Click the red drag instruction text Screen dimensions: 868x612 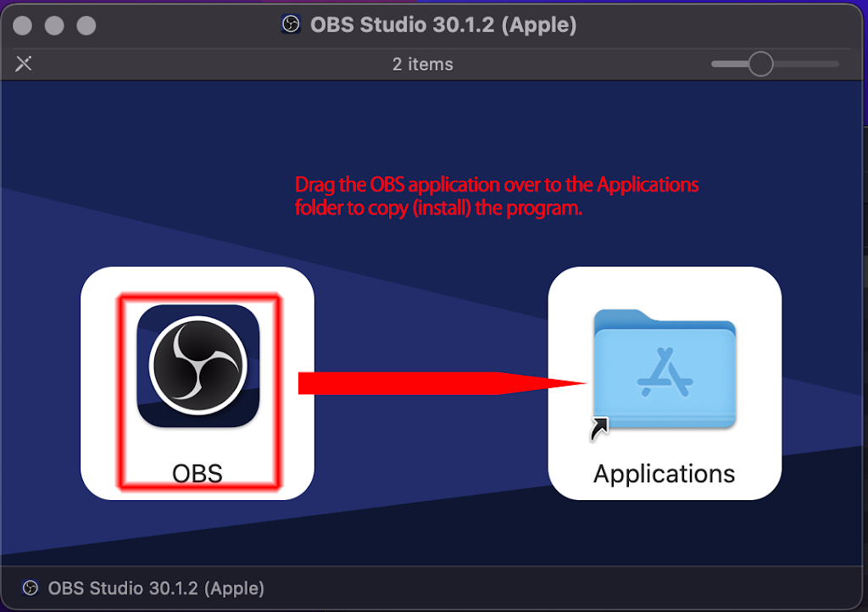point(496,196)
